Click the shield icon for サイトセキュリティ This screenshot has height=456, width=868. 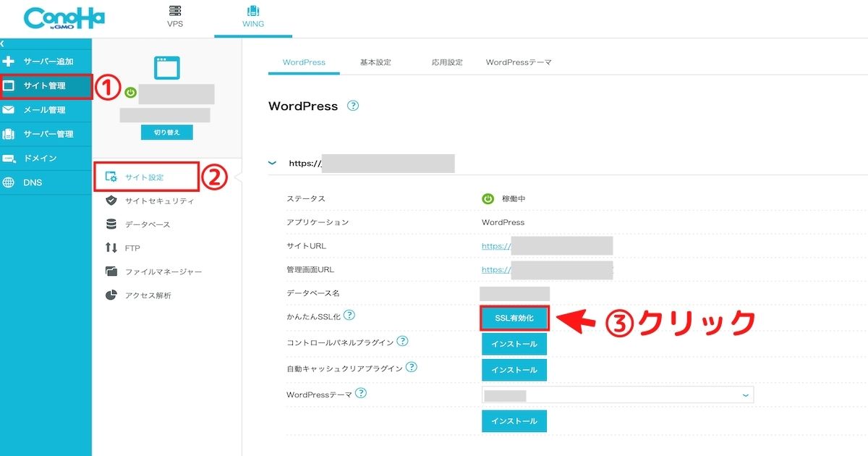pos(111,200)
